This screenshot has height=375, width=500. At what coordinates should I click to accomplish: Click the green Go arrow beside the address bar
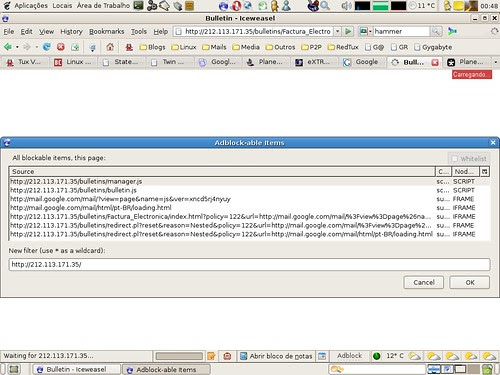(x=348, y=31)
